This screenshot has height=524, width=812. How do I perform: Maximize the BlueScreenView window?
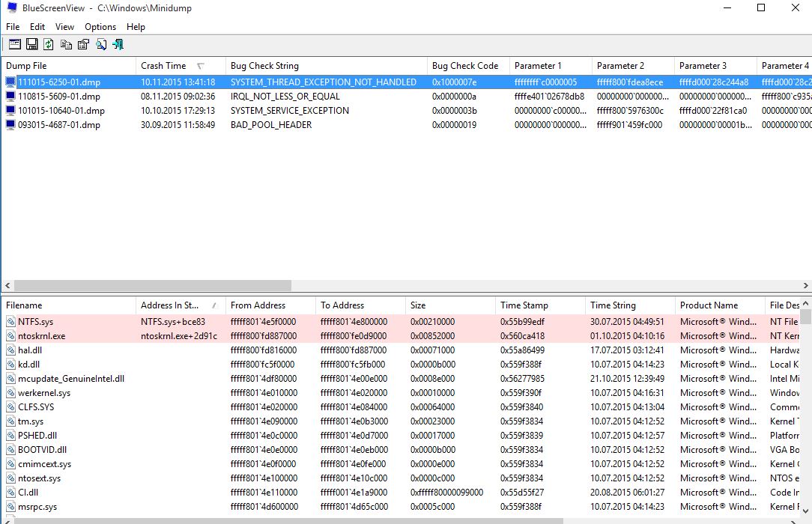tap(761, 7)
